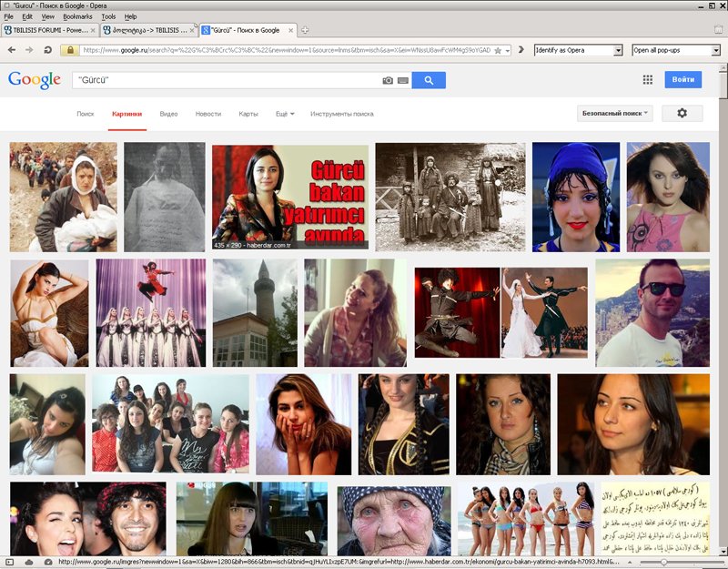Select the 'Видео' search tab
The height and width of the screenshot is (569, 728).
point(168,114)
